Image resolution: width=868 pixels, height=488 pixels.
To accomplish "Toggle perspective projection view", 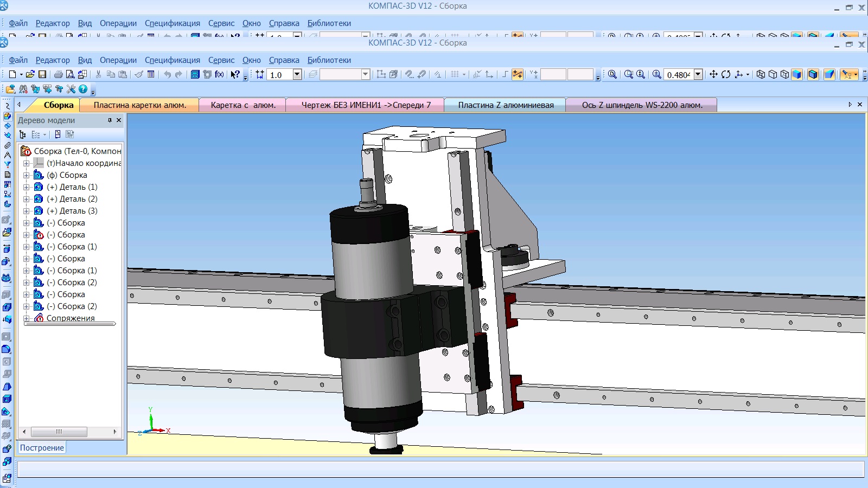I will (829, 74).
